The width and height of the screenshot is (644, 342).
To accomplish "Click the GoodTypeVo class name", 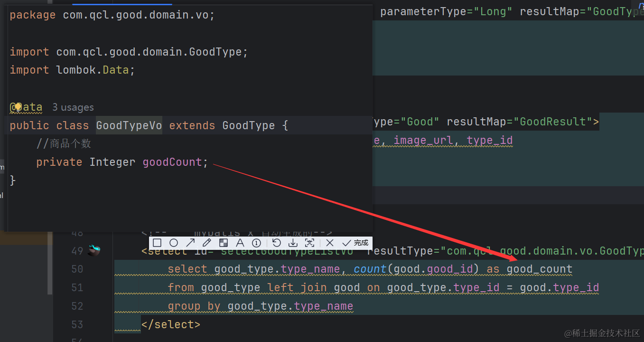I will tap(129, 125).
